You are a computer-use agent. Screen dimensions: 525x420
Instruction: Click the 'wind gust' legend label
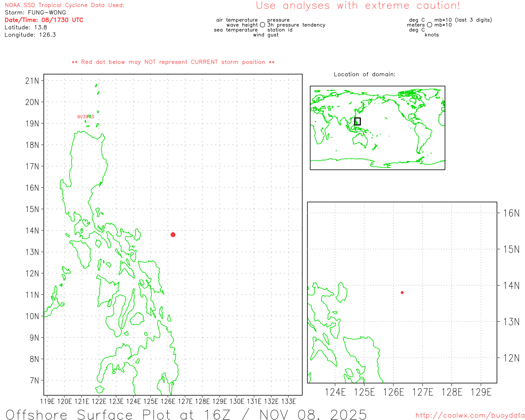click(x=266, y=35)
